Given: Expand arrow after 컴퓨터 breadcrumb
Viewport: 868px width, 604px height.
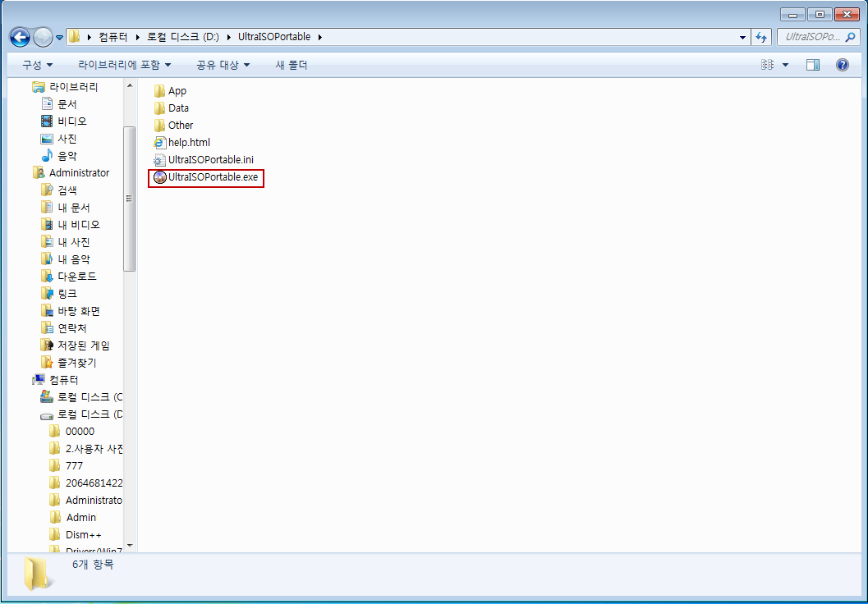Looking at the screenshot, I should coord(137,37).
